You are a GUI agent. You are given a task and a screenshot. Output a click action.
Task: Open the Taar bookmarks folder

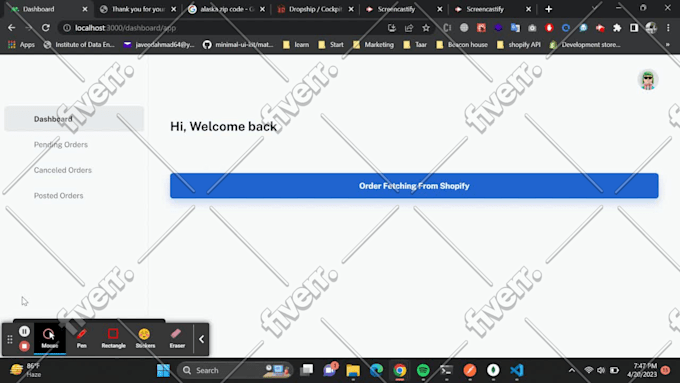click(x=415, y=45)
